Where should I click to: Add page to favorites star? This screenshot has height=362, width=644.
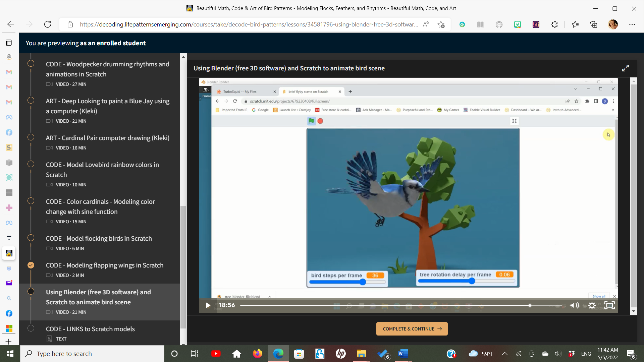point(441,24)
